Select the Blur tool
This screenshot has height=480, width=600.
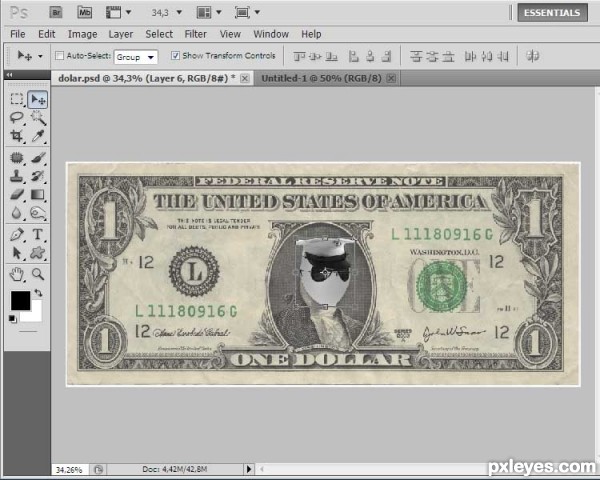tap(16, 212)
